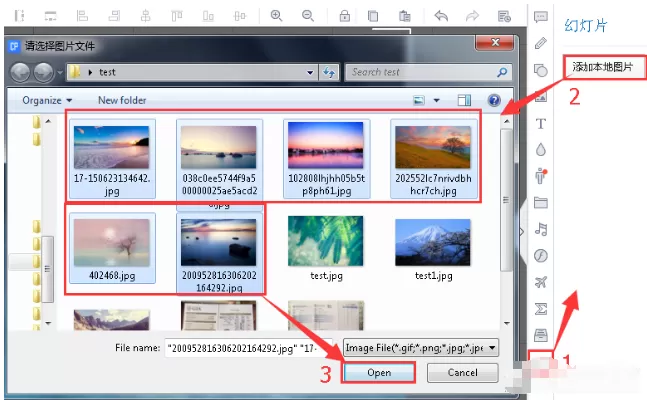
Task: Close the 请选择图片文件 dialog
Action: pos(495,43)
